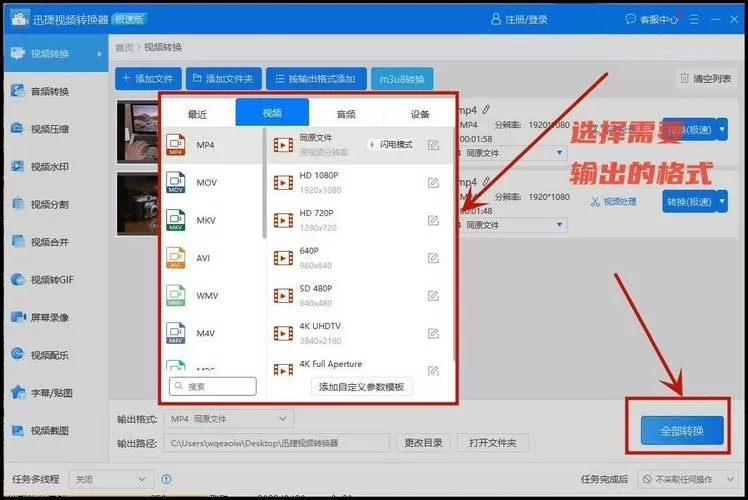Choose the 4K Full Aperture preset
The height and width of the screenshot is (500, 748).
pyautogui.click(x=358, y=365)
